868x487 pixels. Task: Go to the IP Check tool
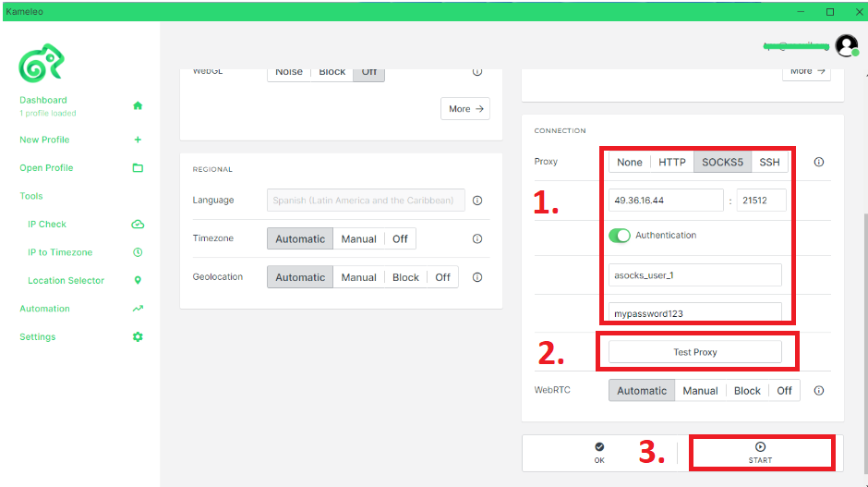[x=47, y=225]
